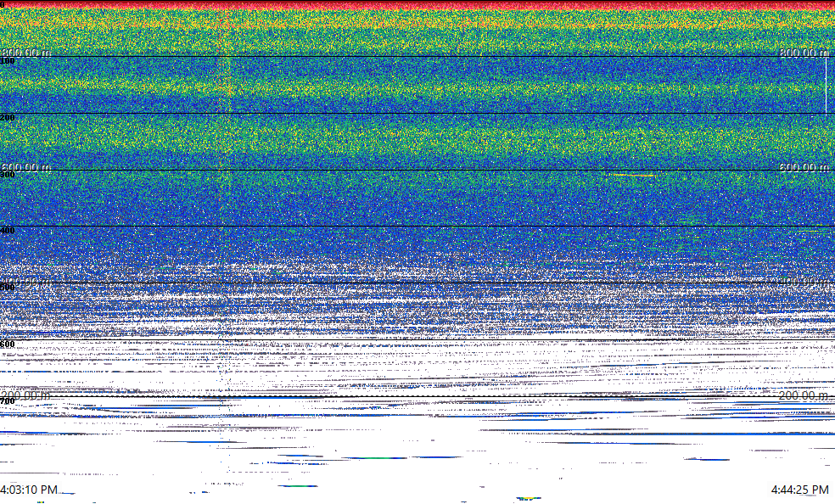
Task: Click the start time label 4:03:10 PM
Action: [29, 490]
